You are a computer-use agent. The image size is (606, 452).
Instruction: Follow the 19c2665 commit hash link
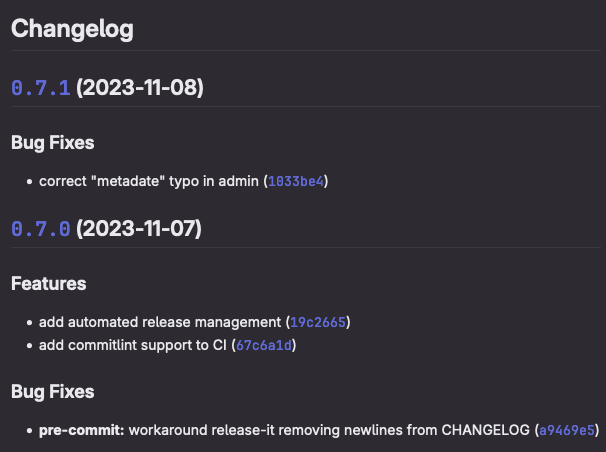319,322
